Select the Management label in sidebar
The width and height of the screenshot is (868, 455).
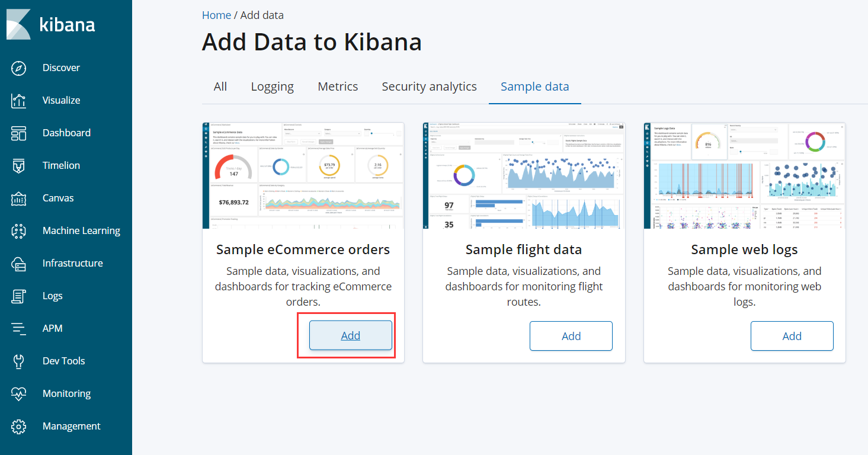tap(71, 426)
